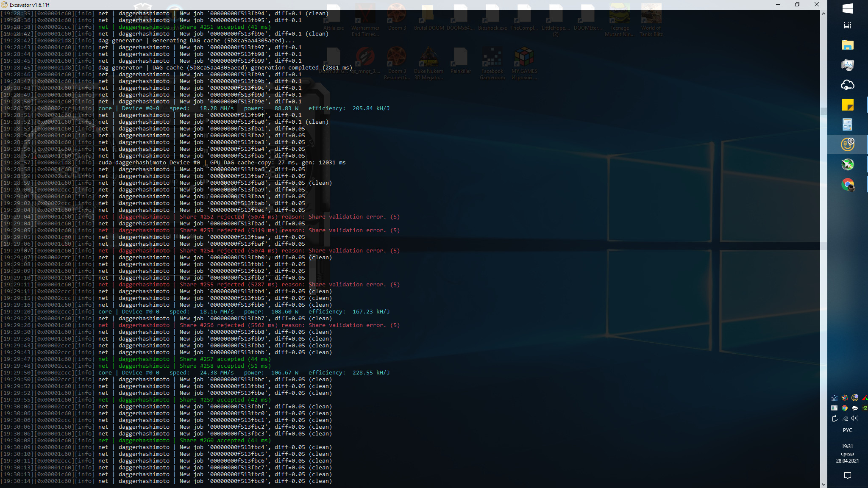
Task: Open Google Chrome from the taskbar
Action: 847,184
